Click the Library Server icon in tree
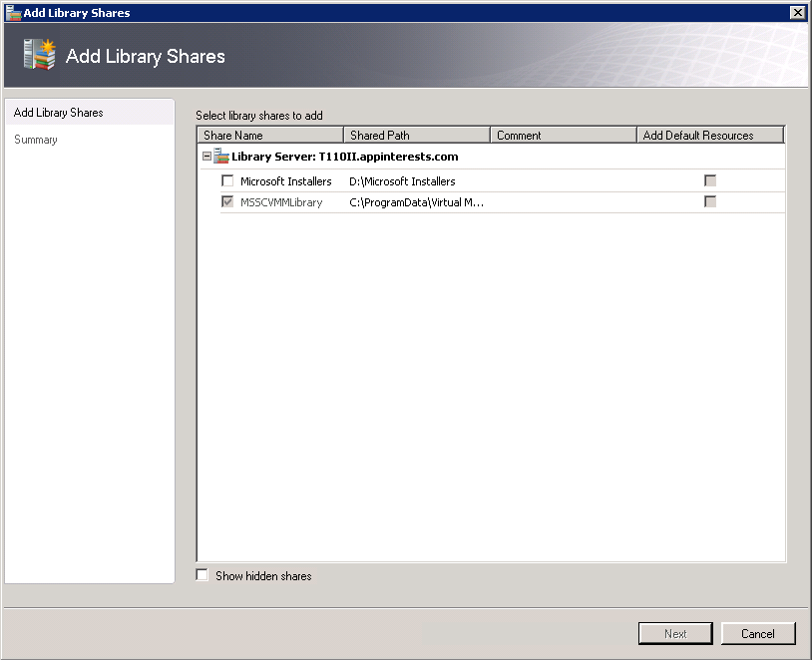This screenshot has width=812, height=660. (221, 157)
